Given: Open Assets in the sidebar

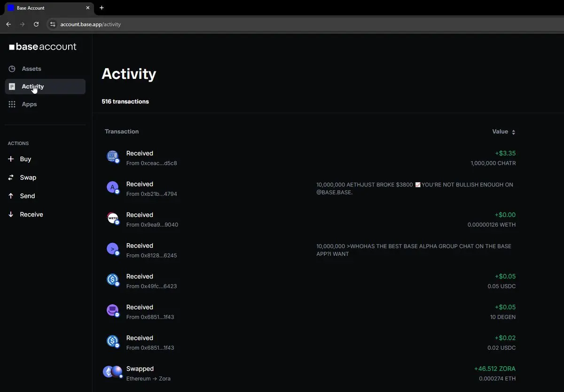Looking at the screenshot, I should coord(45,69).
